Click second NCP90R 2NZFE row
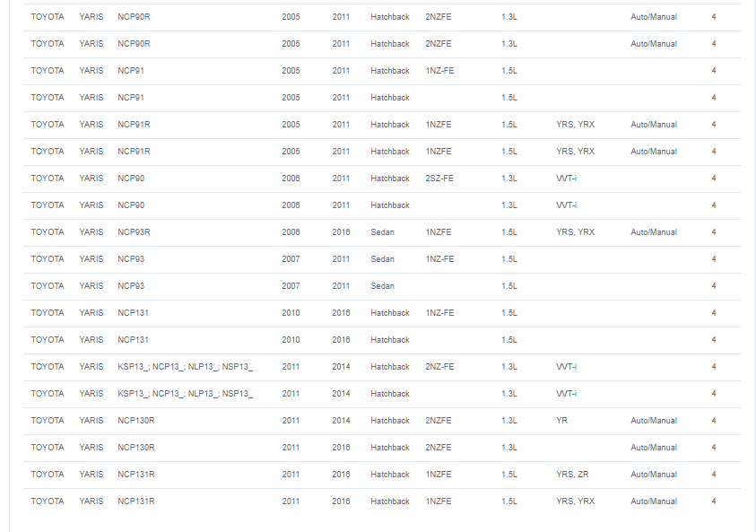 381,44
